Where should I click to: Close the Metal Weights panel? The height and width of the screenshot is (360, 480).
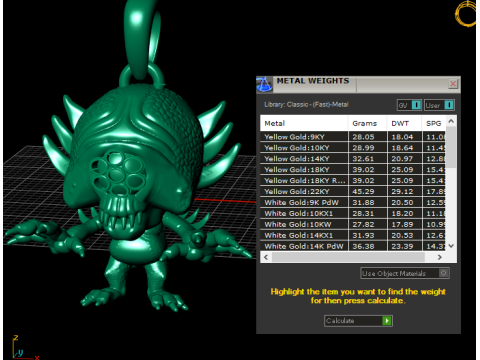coord(453,83)
